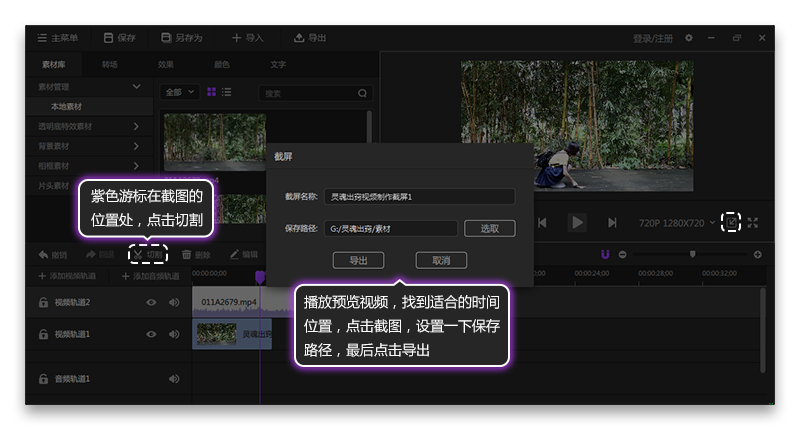The height and width of the screenshot is (430, 800).
Task: Click 取消 in the 截屏 dialog
Action: [441, 260]
